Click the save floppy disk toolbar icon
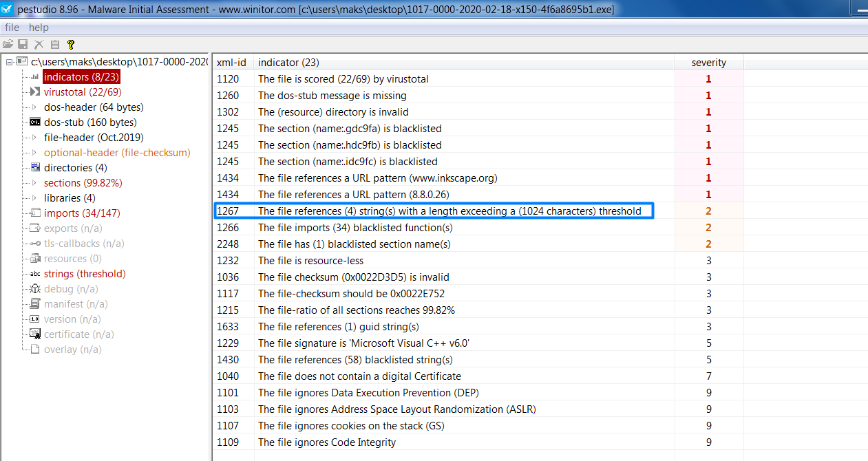Image resolution: width=868 pixels, height=461 pixels. point(23,44)
